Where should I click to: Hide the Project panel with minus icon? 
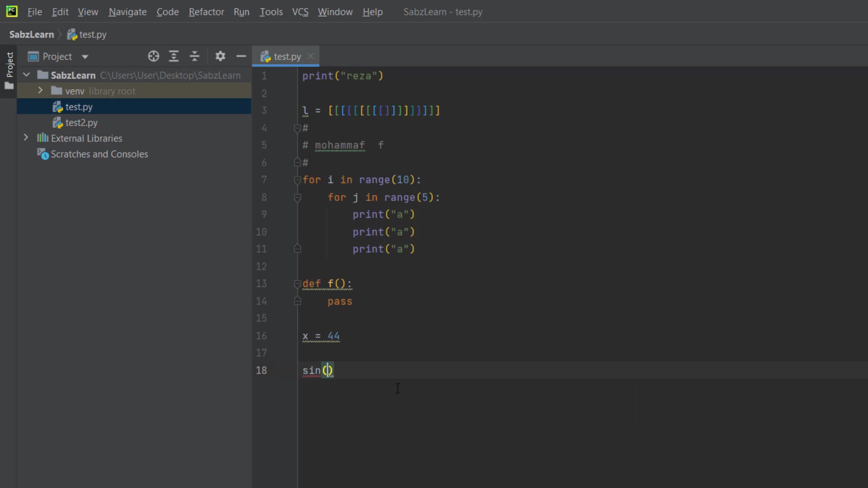[x=241, y=56]
